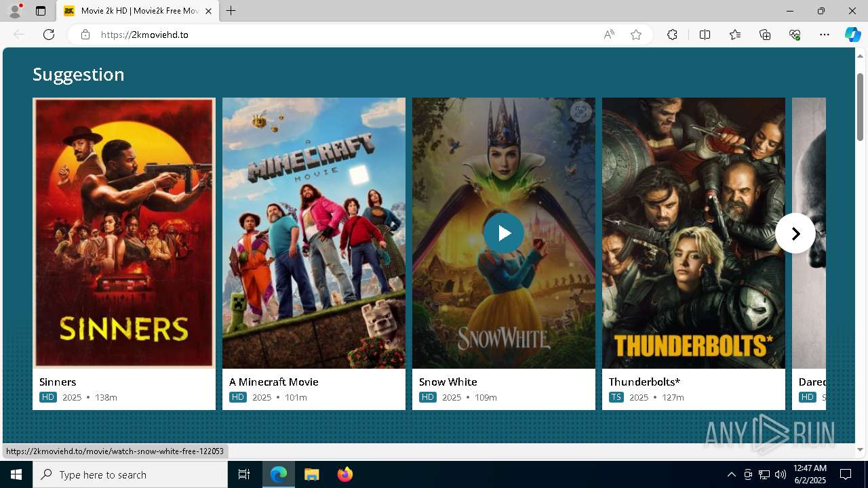Screen dimensions: 868x488
Task: Show hidden system tray icons
Action: [731, 474]
